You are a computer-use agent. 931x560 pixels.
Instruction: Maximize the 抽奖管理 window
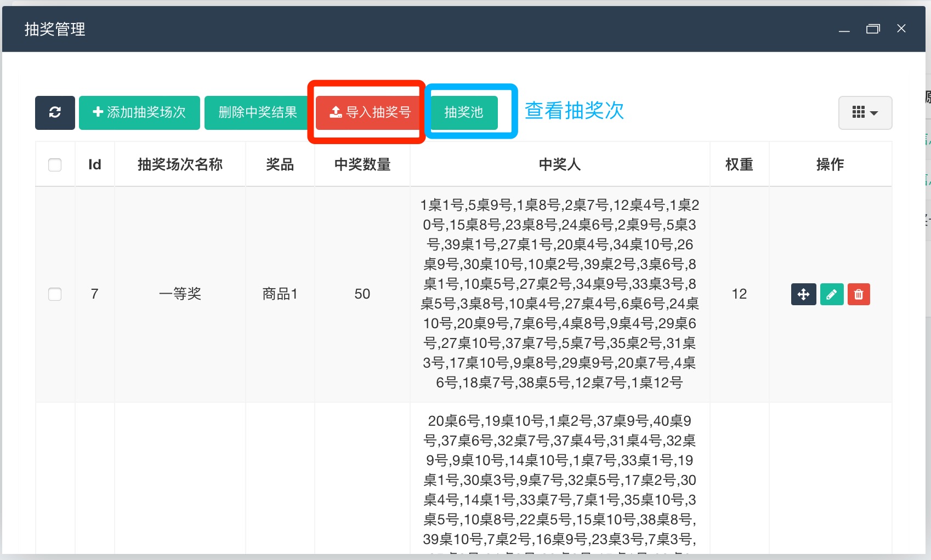click(x=873, y=29)
